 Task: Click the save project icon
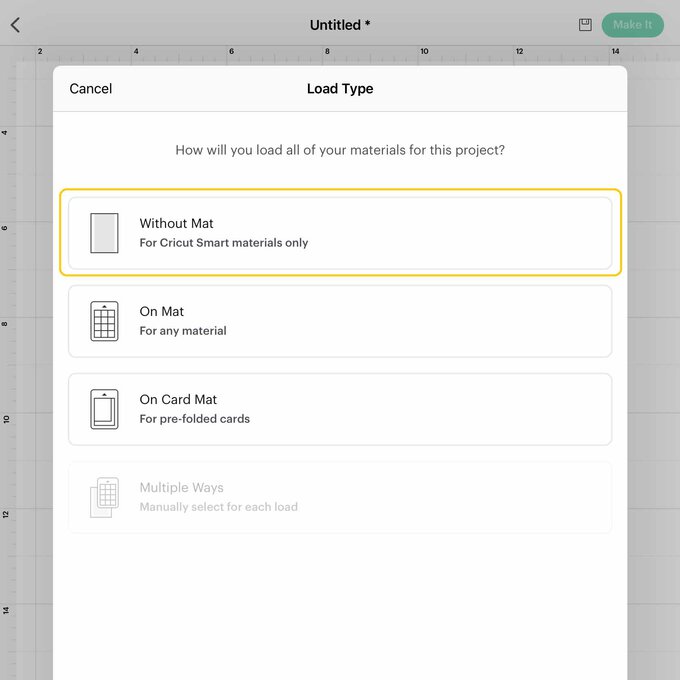(x=585, y=25)
